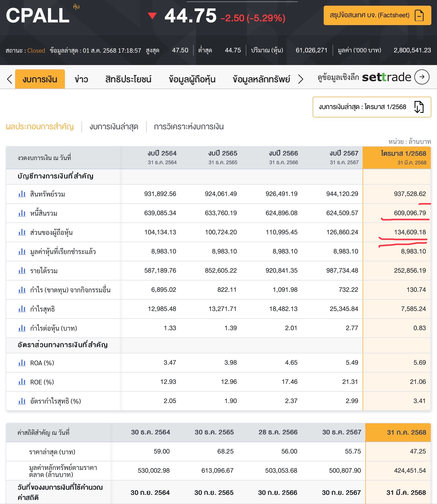Click the market cap value 424,451.54
The width and height of the screenshot is (437, 504).
point(410,471)
